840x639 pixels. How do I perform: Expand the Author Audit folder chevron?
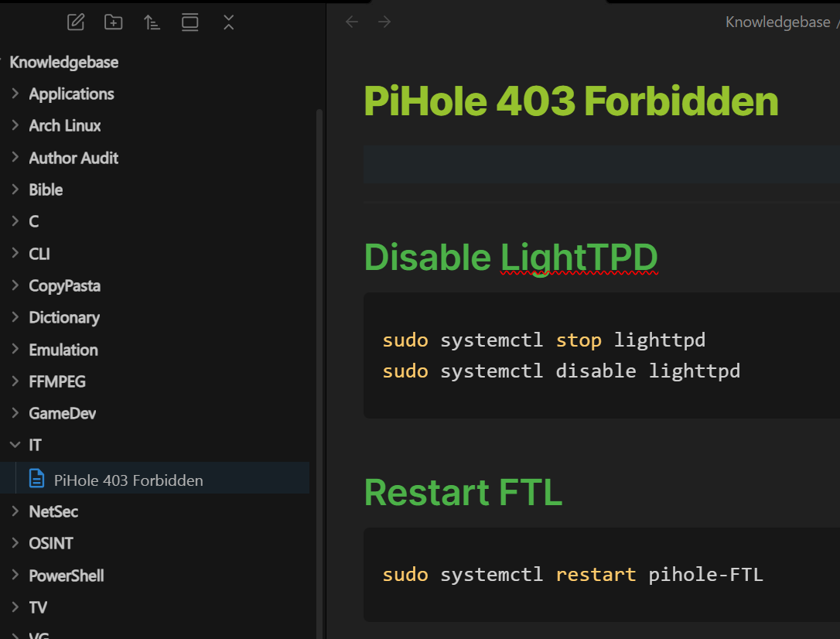[15, 157]
